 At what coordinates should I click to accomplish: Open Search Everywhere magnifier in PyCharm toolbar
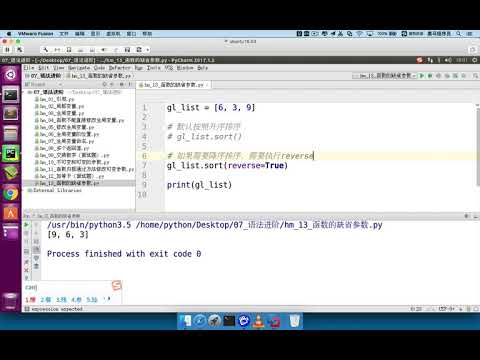coord(475,76)
